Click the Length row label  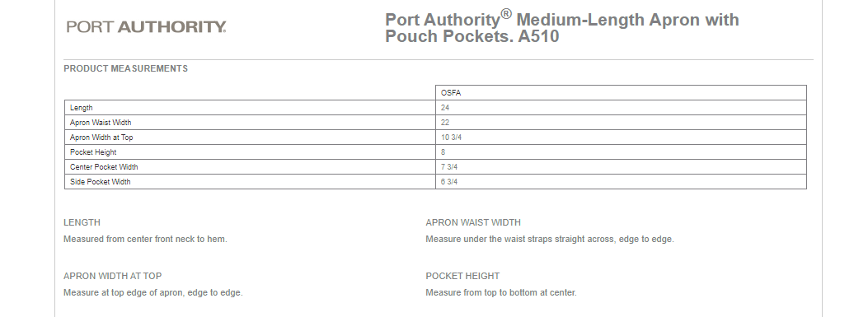(x=82, y=108)
